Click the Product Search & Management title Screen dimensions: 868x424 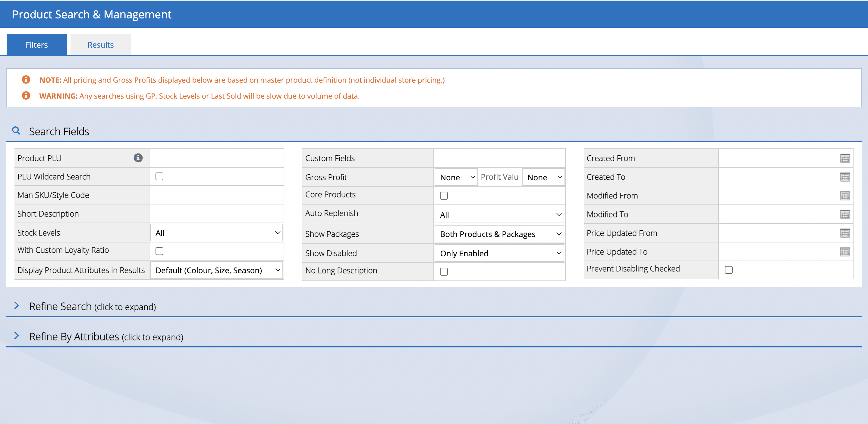92,14
